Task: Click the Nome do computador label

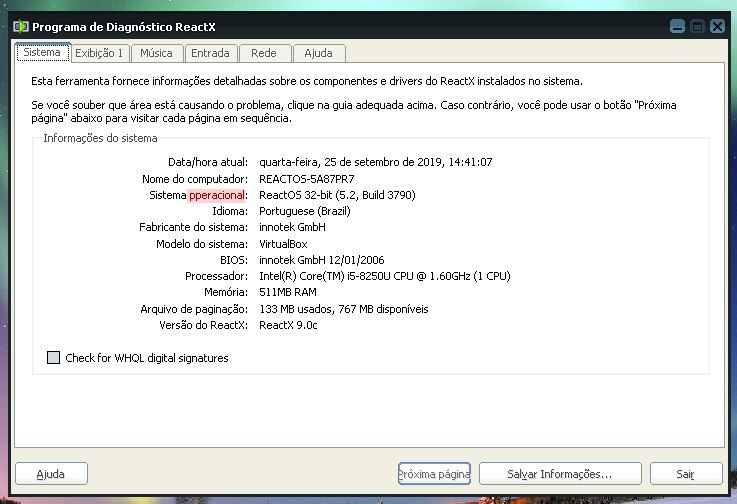Action: pos(195,179)
